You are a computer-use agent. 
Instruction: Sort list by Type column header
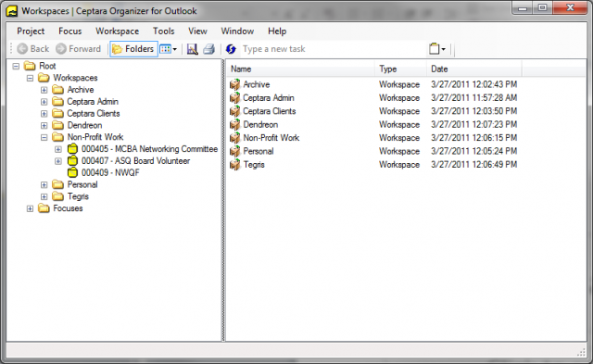pos(401,69)
